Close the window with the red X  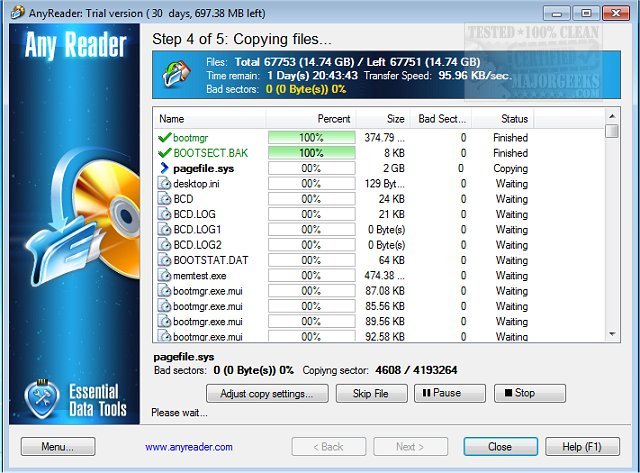click(616, 13)
